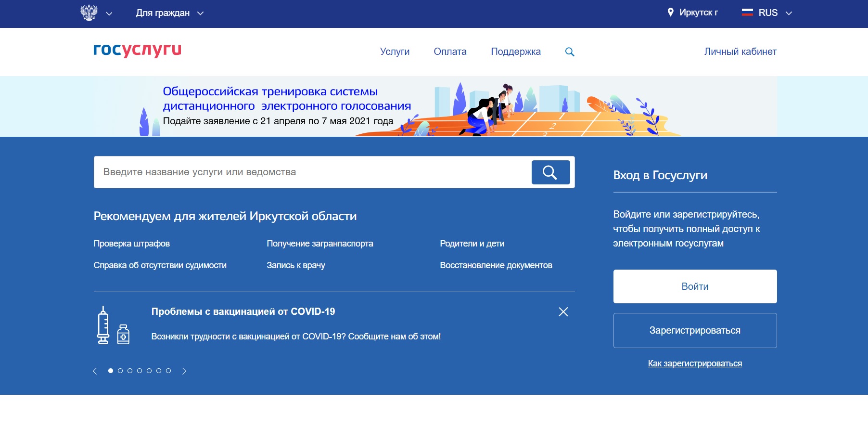Click the magnifier icon in navigation bar
This screenshot has width=868, height=428.
click(570, 52)
